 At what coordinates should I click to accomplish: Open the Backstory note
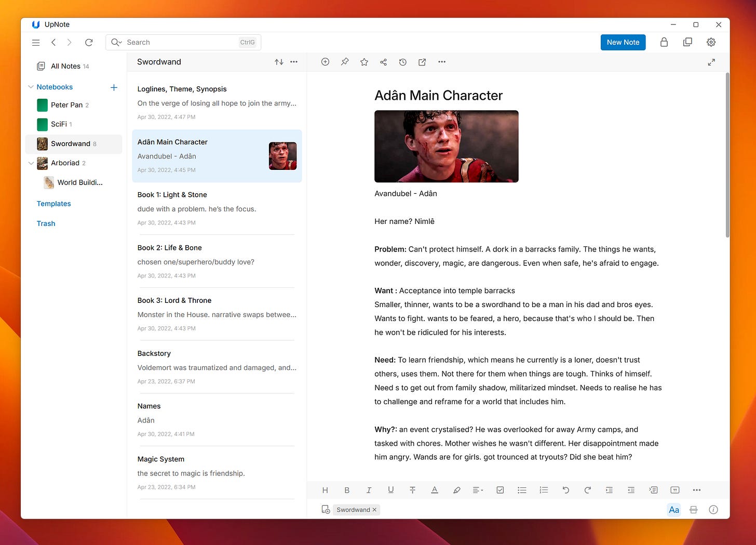click(217, 367)
